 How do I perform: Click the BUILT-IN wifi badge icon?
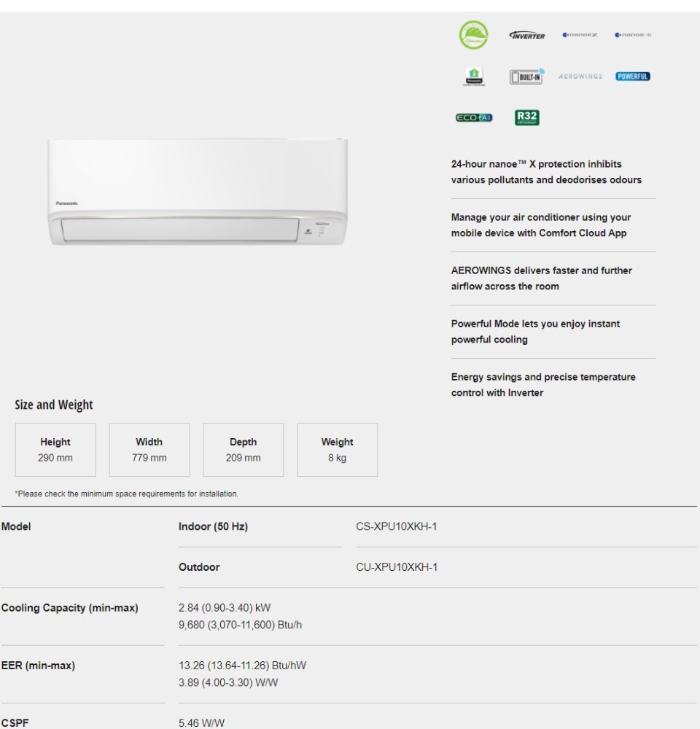(x=527, y=77)
